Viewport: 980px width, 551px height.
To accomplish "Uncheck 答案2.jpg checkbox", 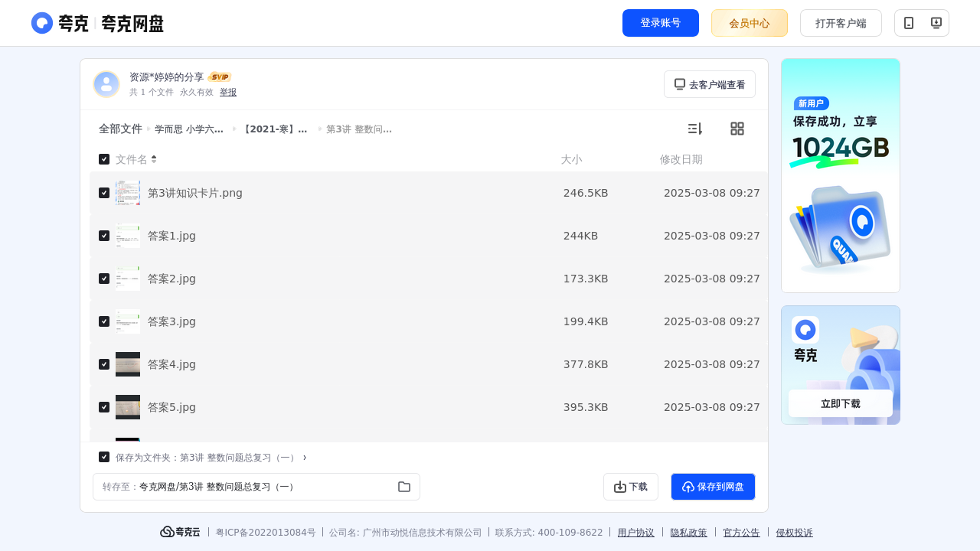I will coord(104,279).
